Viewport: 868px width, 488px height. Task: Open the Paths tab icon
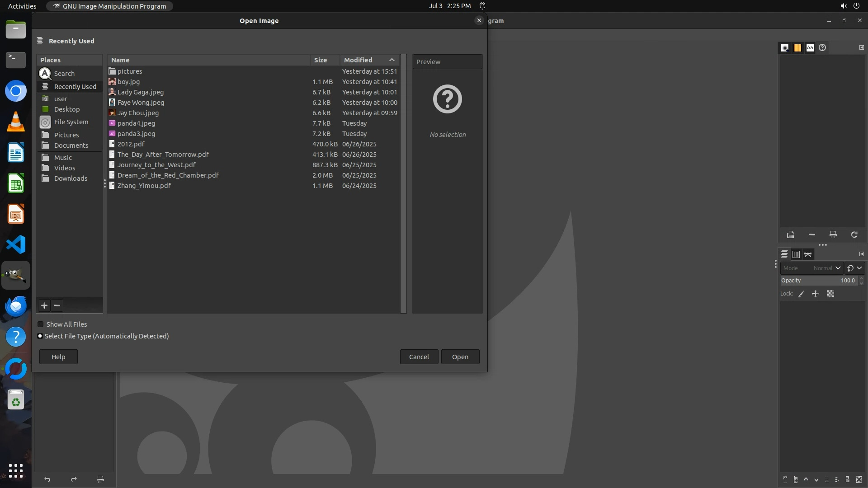point(808,254)
